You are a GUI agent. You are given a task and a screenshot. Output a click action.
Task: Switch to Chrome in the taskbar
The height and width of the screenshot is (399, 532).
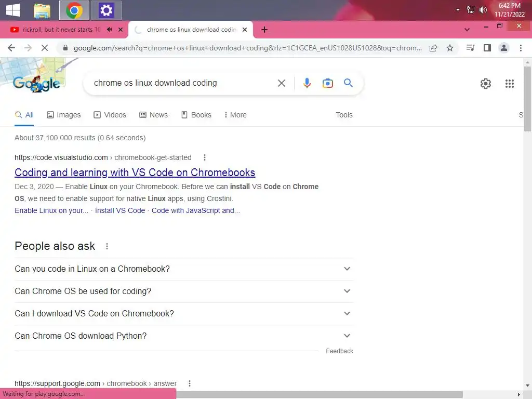coord(74,10)
